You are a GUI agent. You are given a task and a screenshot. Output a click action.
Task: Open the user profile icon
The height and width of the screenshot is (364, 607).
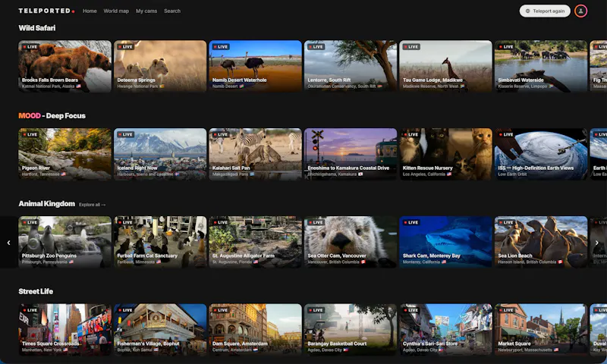[580, 11]
